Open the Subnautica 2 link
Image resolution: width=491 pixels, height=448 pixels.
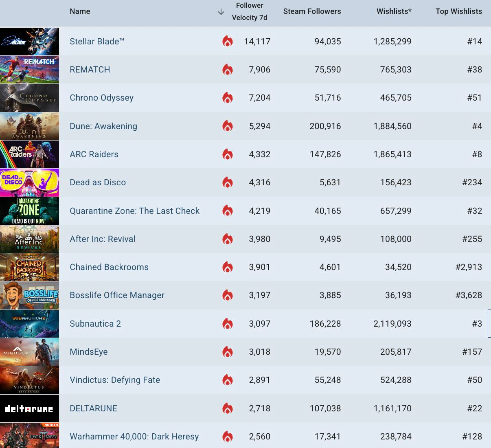click(x=95, y=324)
